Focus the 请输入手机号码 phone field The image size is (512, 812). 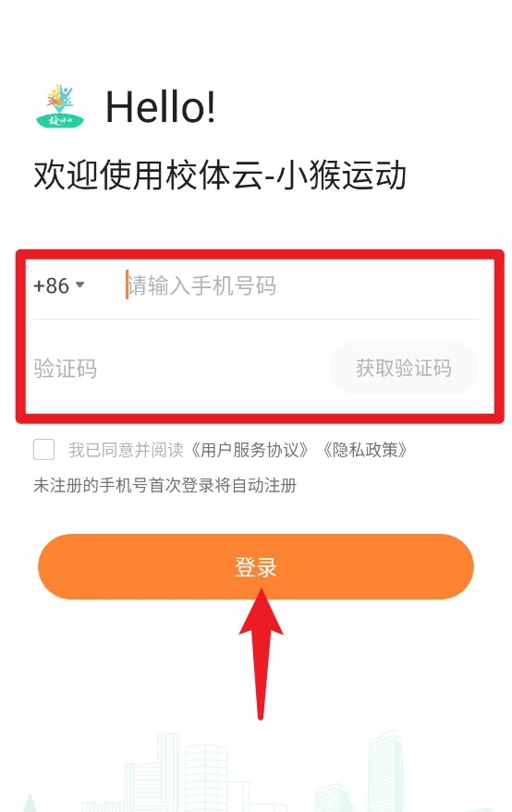(x=300, y=285)
